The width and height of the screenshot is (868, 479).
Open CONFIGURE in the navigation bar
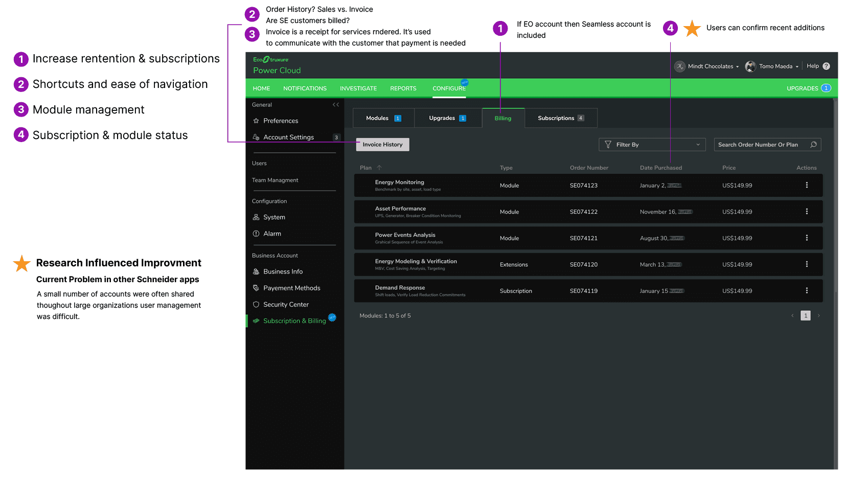click(x=449, y=88)
